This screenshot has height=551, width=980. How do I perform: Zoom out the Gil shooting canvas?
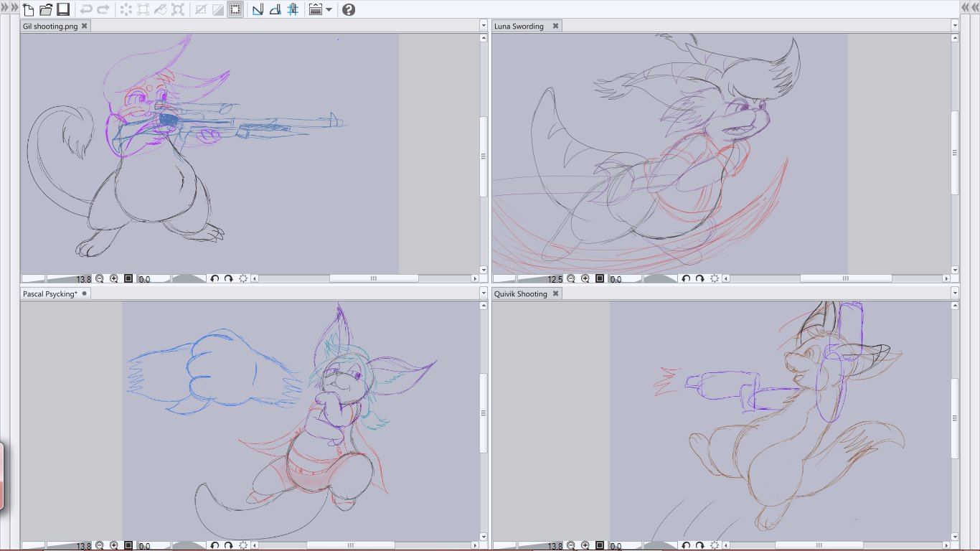tap(100, 278)
